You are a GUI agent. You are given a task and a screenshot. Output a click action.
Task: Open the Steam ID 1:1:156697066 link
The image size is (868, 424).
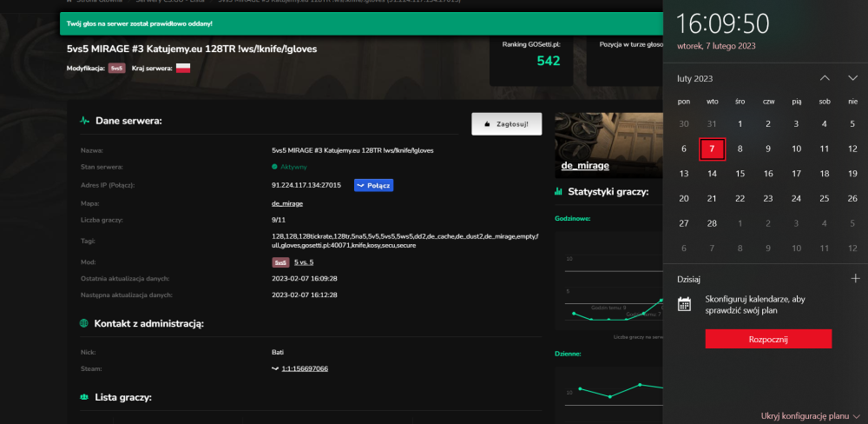(x=305, y=368)
